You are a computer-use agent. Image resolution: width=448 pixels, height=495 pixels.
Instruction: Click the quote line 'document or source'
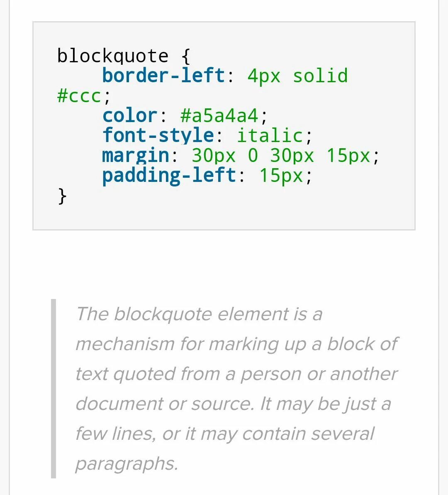pos(233,404)
